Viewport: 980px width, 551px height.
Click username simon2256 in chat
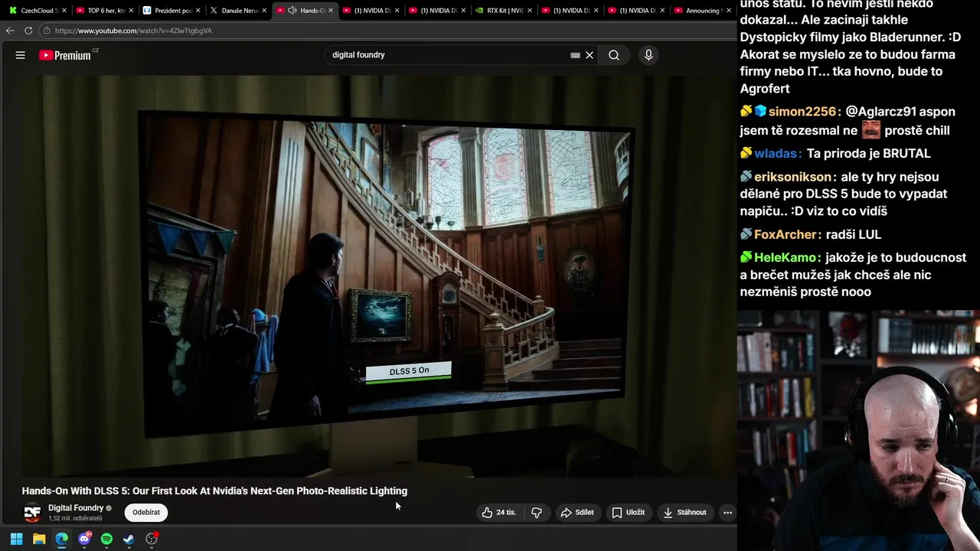click(804, 112)
